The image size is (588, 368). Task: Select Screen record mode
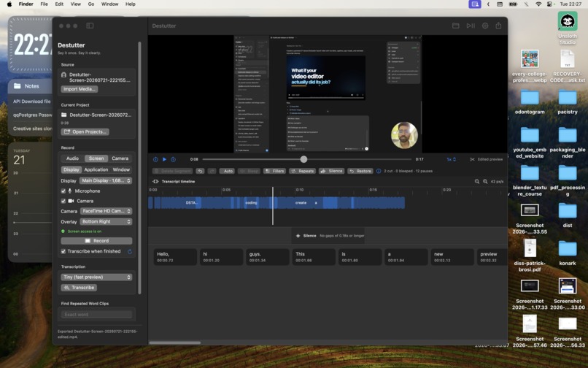coord(96,158)
